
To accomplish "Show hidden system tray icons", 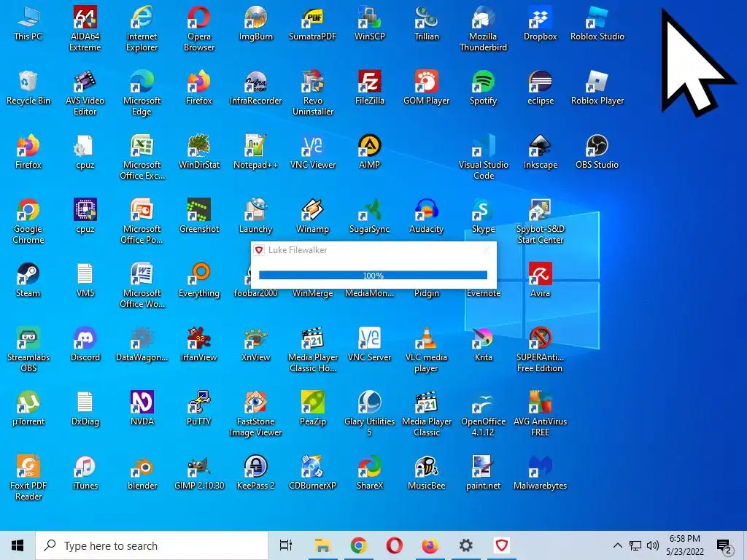I will [617, 545].
